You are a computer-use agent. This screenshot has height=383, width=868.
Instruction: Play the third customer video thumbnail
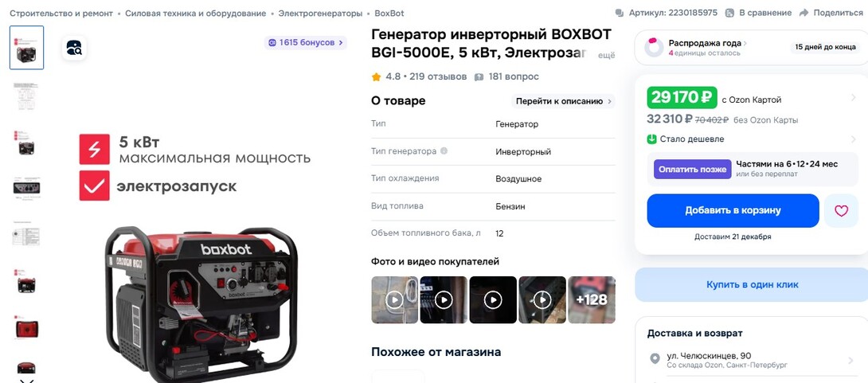click(493, 300)
